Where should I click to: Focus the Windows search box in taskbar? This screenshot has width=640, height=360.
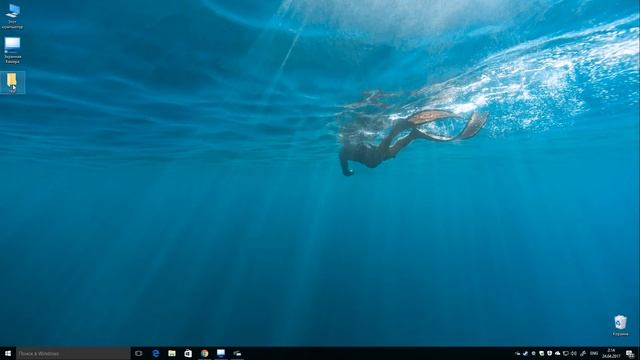pyautogui.click(x=73, y=353)
